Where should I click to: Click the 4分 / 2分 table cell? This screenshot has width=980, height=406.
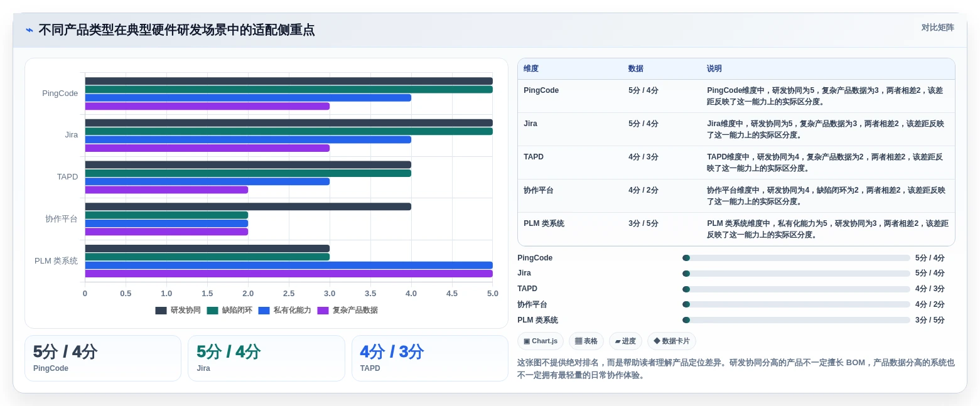643,190
